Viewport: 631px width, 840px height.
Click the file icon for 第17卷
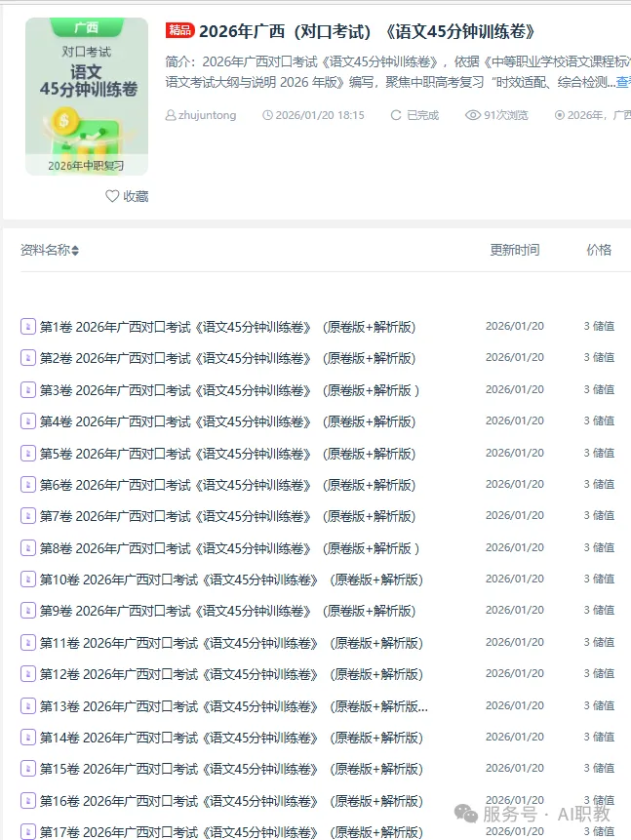pyautogui.click(x=28, y=831)
